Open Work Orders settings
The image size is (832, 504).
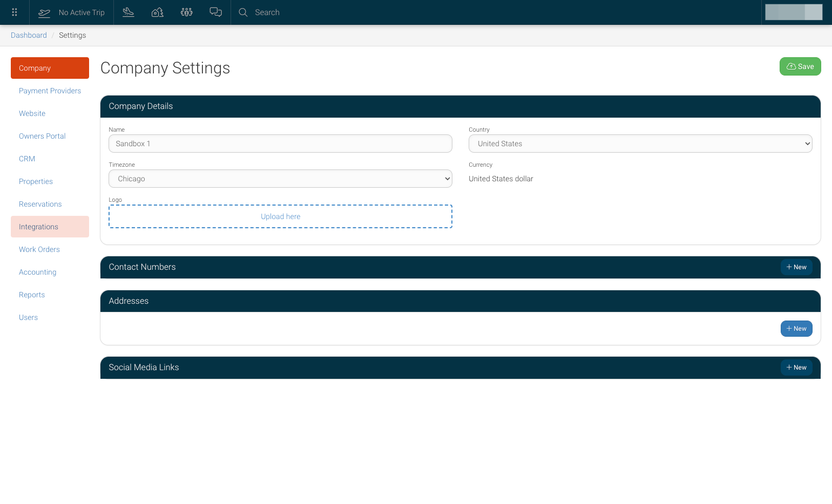(x=50, y=249)
